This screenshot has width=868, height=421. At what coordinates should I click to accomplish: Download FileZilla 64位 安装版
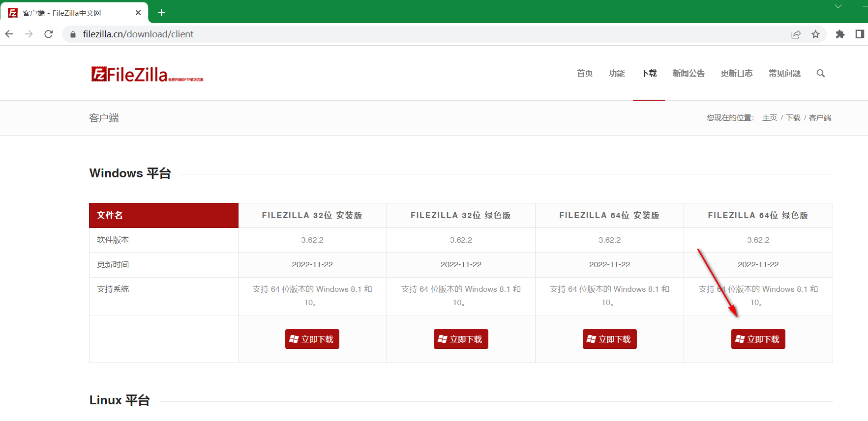click(610, 339)
